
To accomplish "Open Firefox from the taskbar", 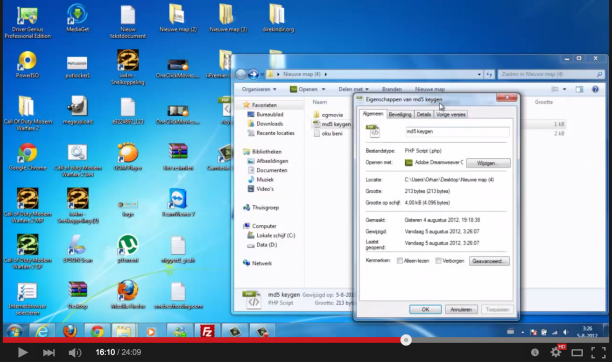I will [x=69, y=331].
